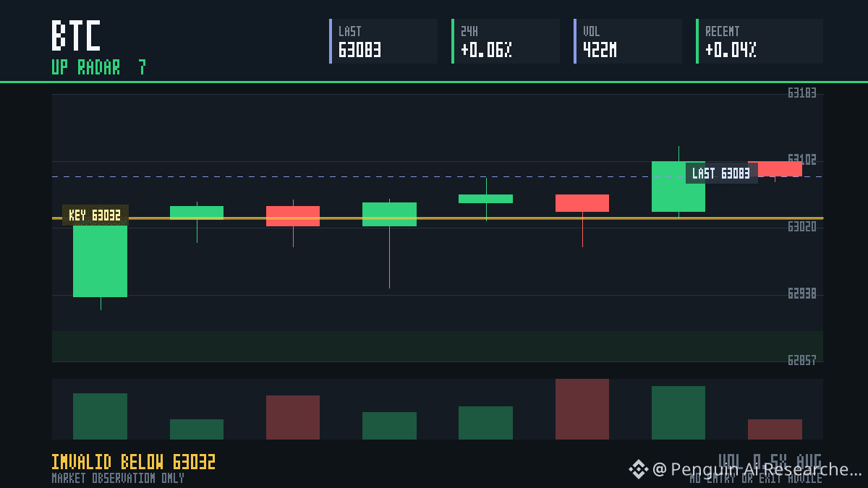This screenshot has height=488, width=868.
Task: Click the RECENT +0.04% stat card
Action: [759, 41]
